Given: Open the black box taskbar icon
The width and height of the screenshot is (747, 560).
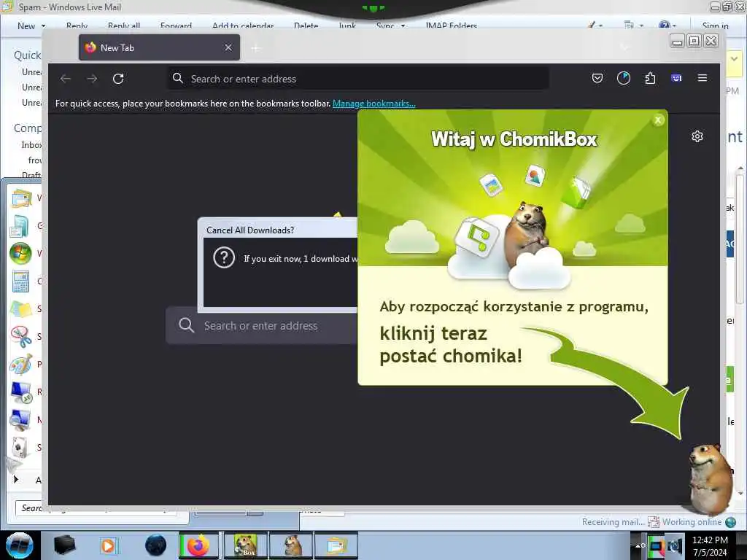Looking at the screenshot, I should [64, 545].
